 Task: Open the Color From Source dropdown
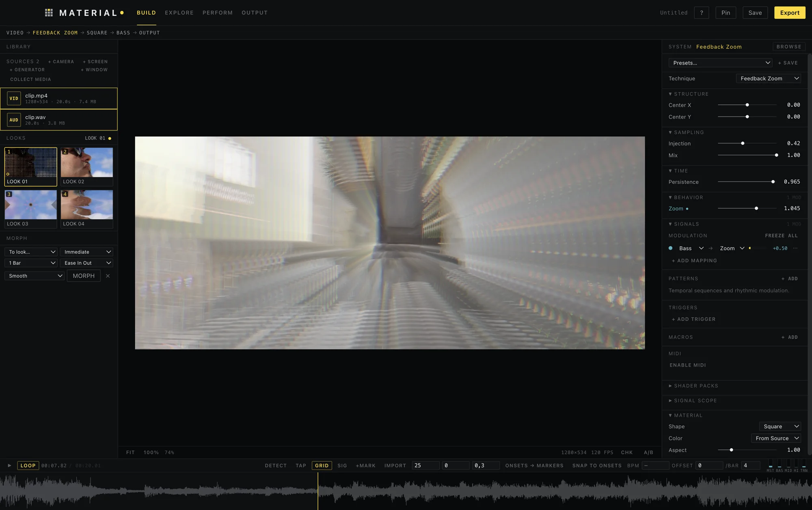[x=776, y=438]
